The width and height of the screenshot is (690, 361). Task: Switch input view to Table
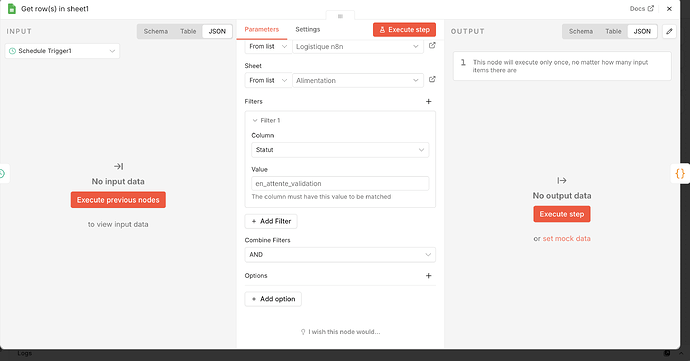tap(188, 31)
